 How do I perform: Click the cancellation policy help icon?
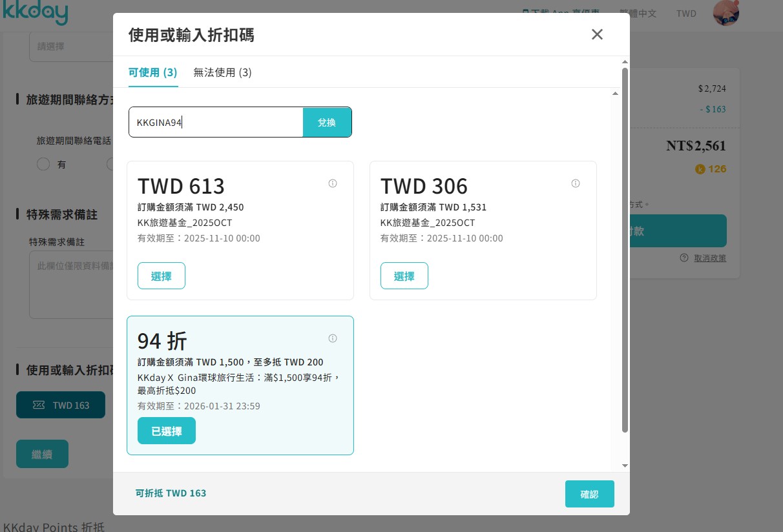(684, 258)
